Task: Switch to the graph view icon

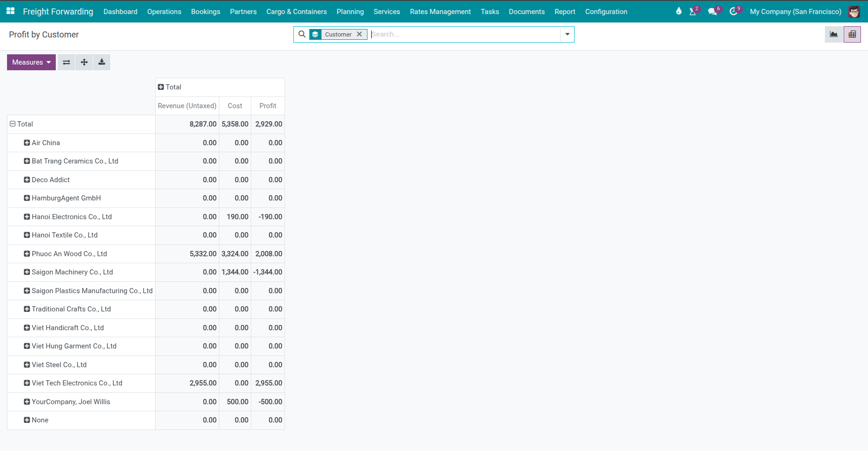Action: pos(834,34)
